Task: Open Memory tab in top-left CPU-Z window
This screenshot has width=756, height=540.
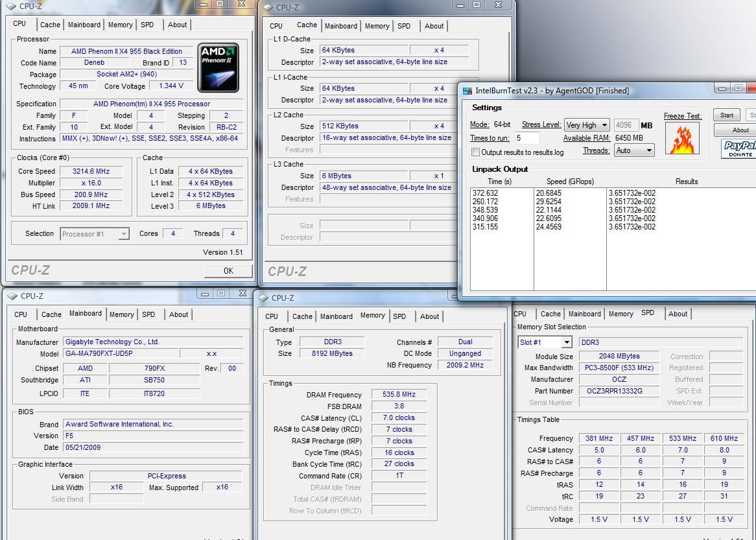Action: [121, 25]
